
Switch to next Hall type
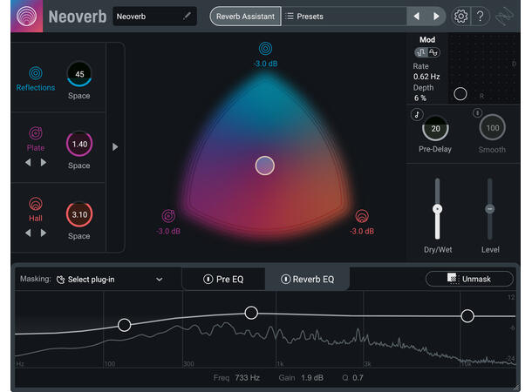[x=44, y=233]
